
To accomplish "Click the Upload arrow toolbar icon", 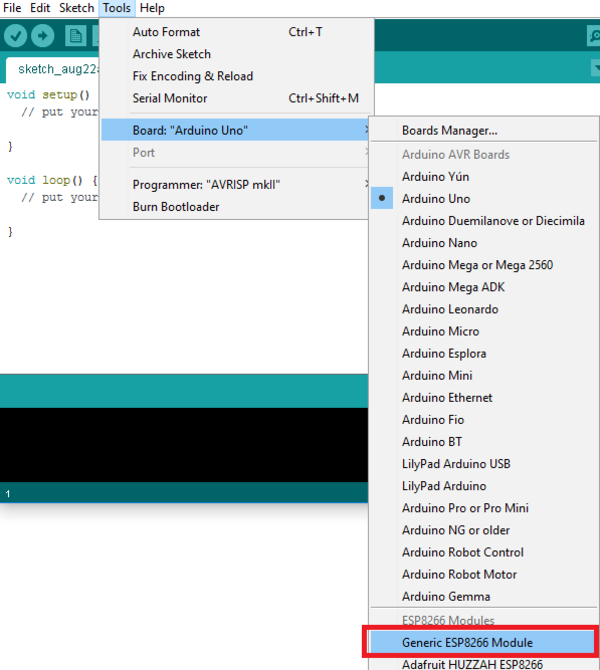I will coord(42,35).
